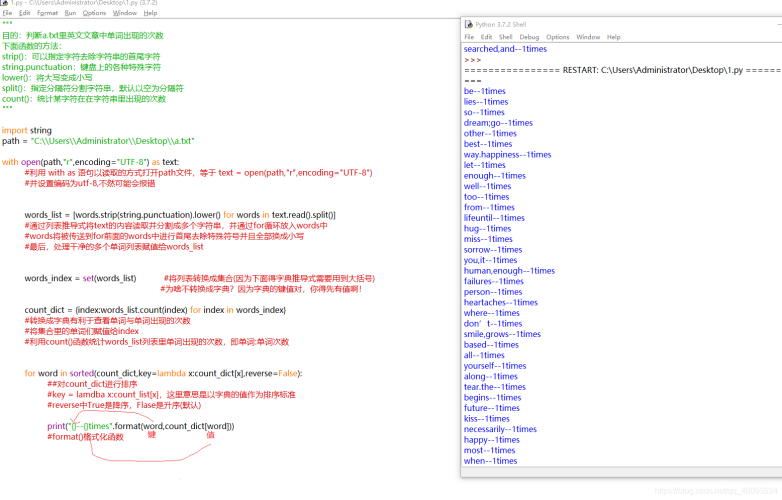The width and height of the screenshot is (782, 500).
Task: Click 'sorrow--1times' output line
Action: 493,250
